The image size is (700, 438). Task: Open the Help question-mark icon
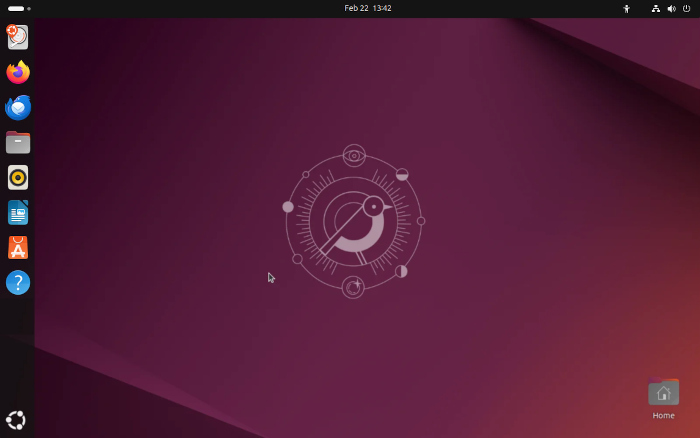tap(18, 283)
